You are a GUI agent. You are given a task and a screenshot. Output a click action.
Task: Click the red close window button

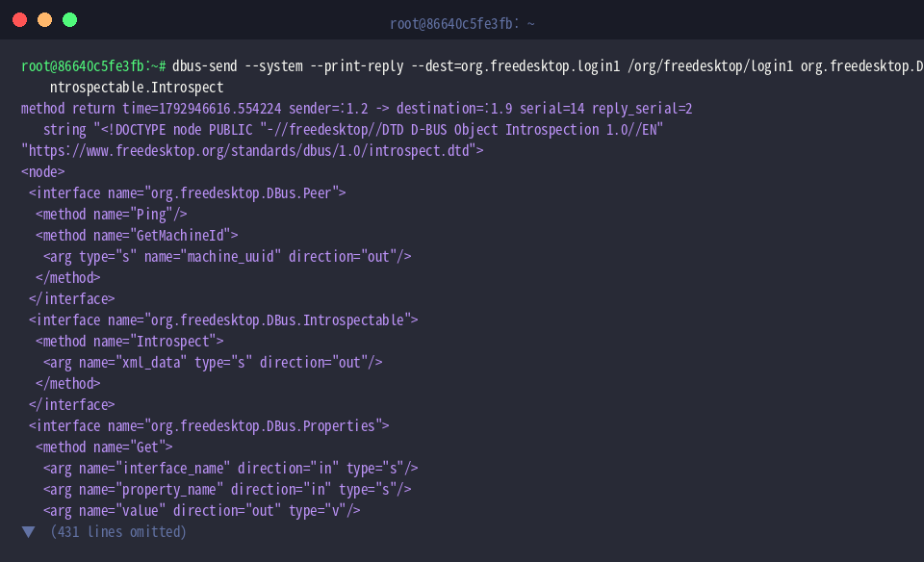tap(19, 20)
